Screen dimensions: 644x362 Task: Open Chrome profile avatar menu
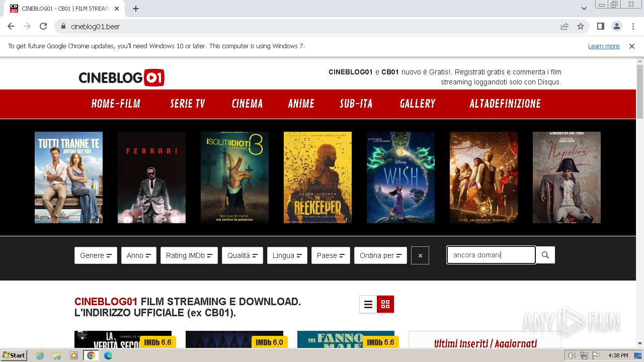pyautogui.click(x=617, y=26)
